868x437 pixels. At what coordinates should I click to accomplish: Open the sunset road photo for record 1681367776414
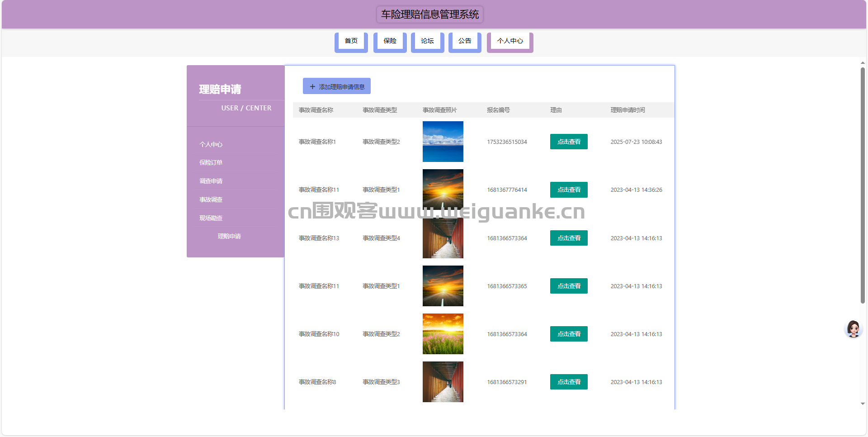[x=443, y=190]
